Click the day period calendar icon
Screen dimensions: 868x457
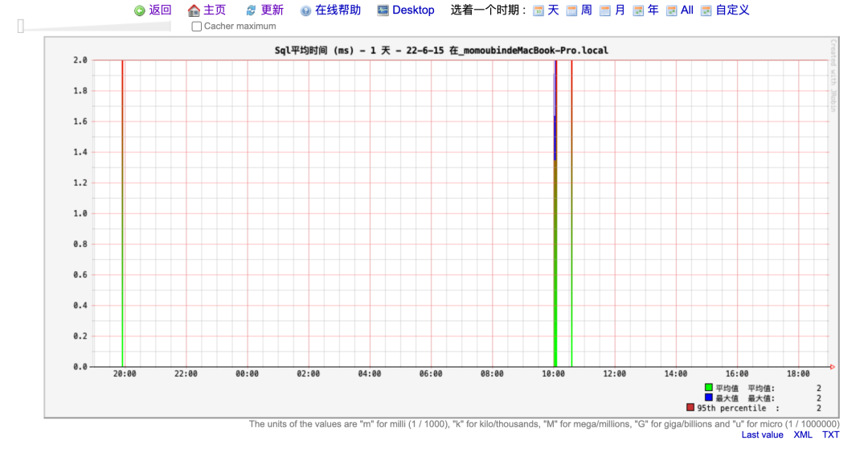[538, 10]
